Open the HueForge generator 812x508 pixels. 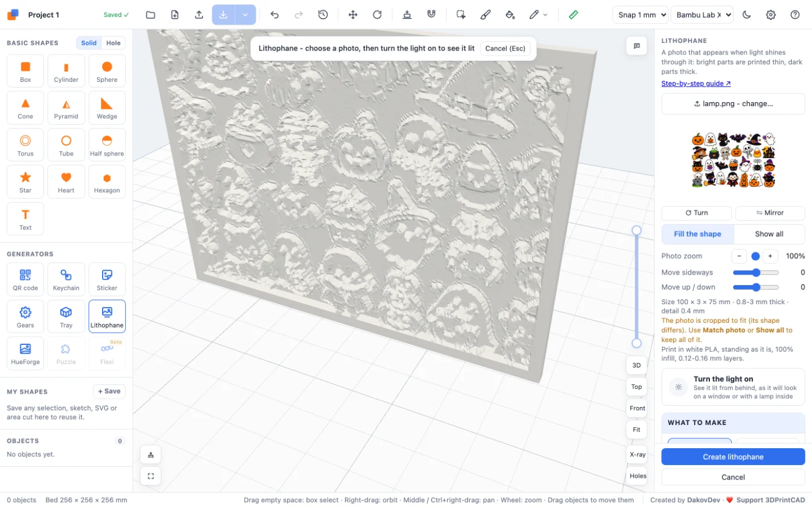(x=26, y=353)
